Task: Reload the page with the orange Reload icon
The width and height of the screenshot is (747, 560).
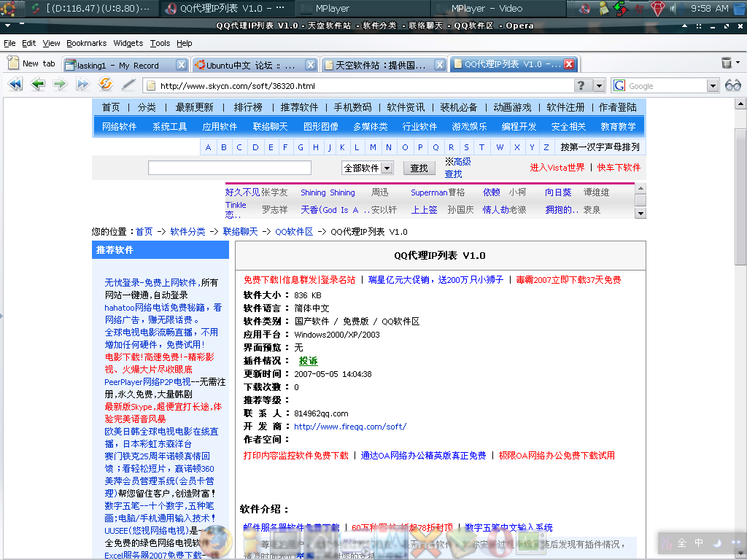Action: (x=105, y=84)
